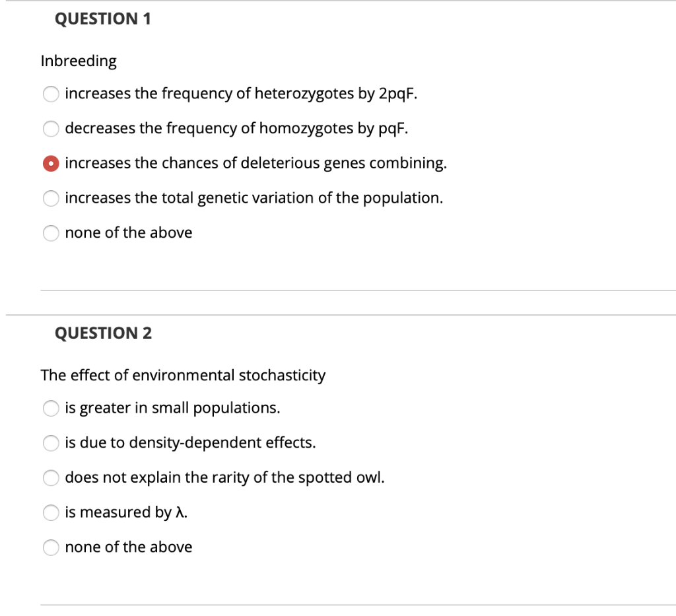Select "decreases the frequency of homozygotes by pqF"

[x=51, y=129]
